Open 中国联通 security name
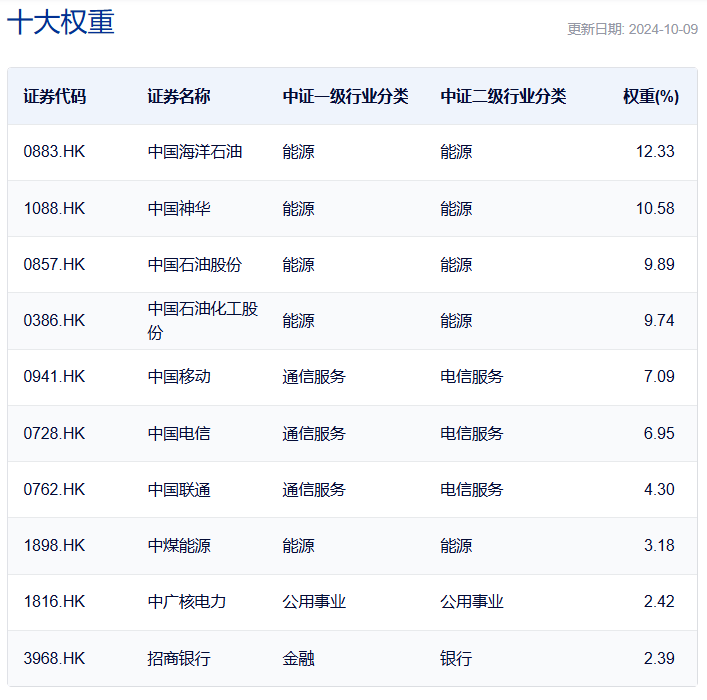Screen dimensions: 707x700 click(x=179, y=489)
